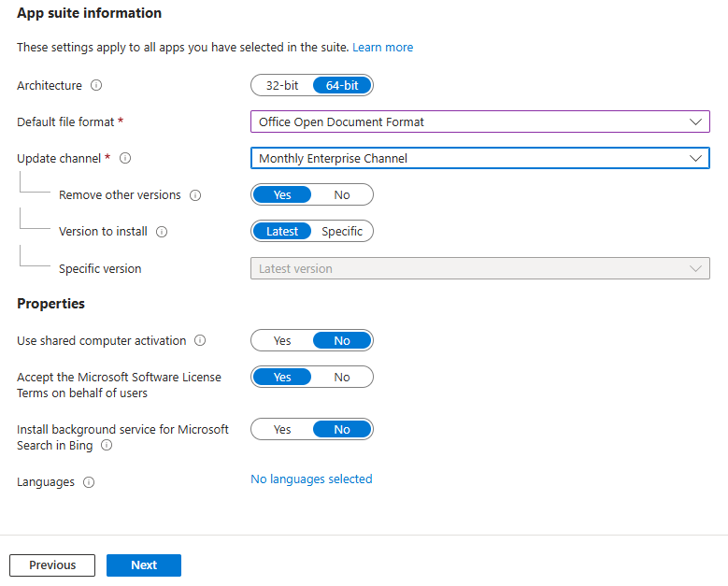
Task: Click the Update channel label
Action: 59,159
